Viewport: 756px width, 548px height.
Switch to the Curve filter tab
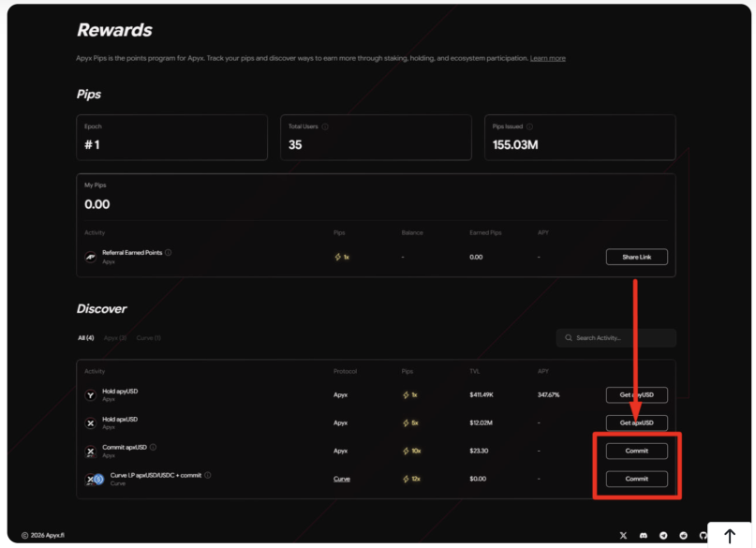tap(147, 338)
